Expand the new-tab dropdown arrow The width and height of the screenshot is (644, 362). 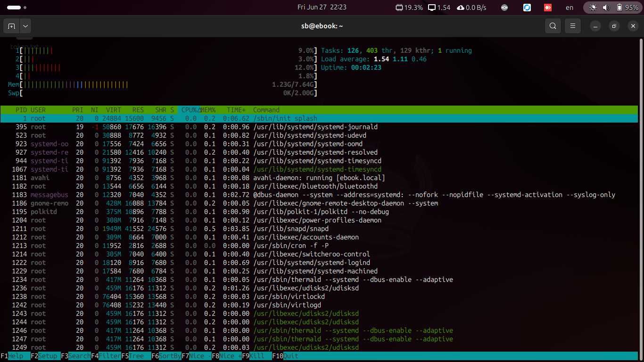[25, 26]
